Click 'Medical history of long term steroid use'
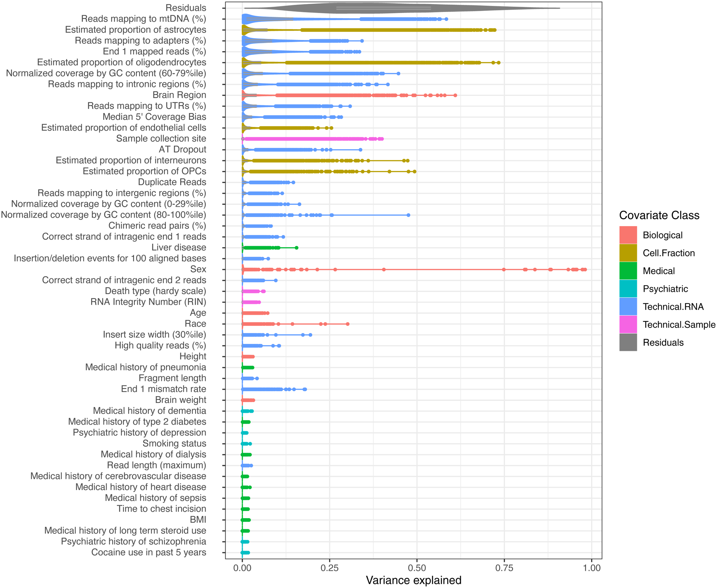The width and height of the screenshot is (717, 588). [125, 531]
